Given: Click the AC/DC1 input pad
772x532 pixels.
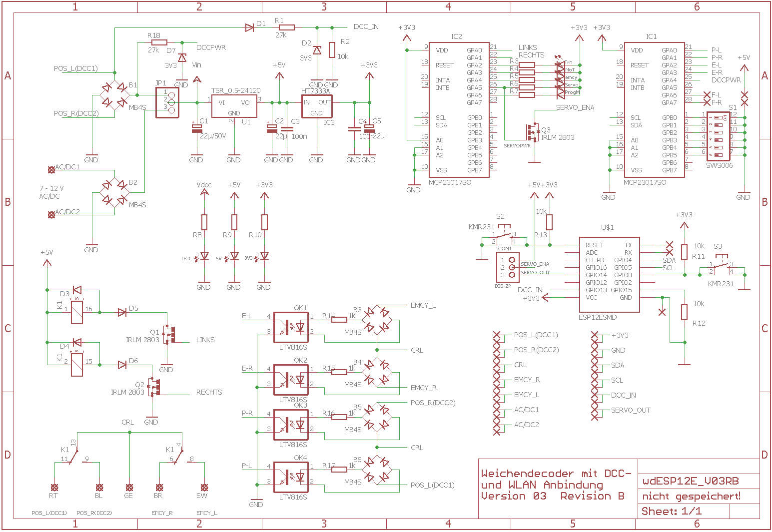Looking at the screenshot, I should pyautogui.click(x=51, y=170).
